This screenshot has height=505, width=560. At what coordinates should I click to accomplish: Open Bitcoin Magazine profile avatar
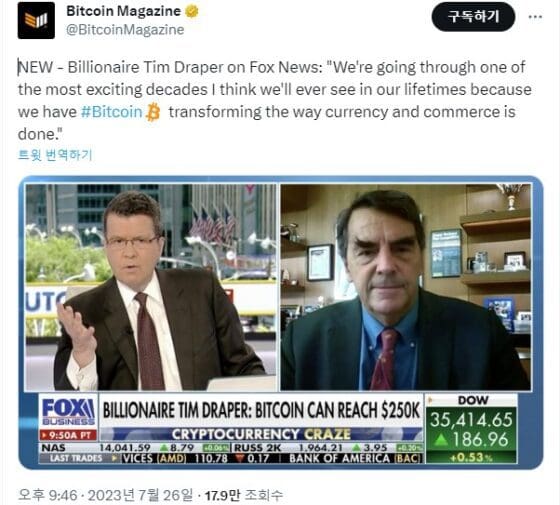point(36,20)
